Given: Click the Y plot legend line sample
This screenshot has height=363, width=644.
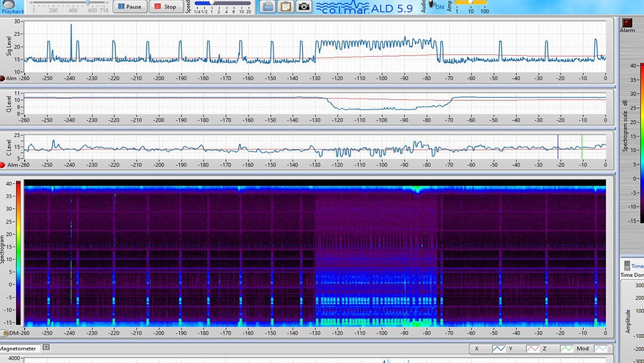Looking at the screenshot, I should pyautogui.click(x=532, y=349).
